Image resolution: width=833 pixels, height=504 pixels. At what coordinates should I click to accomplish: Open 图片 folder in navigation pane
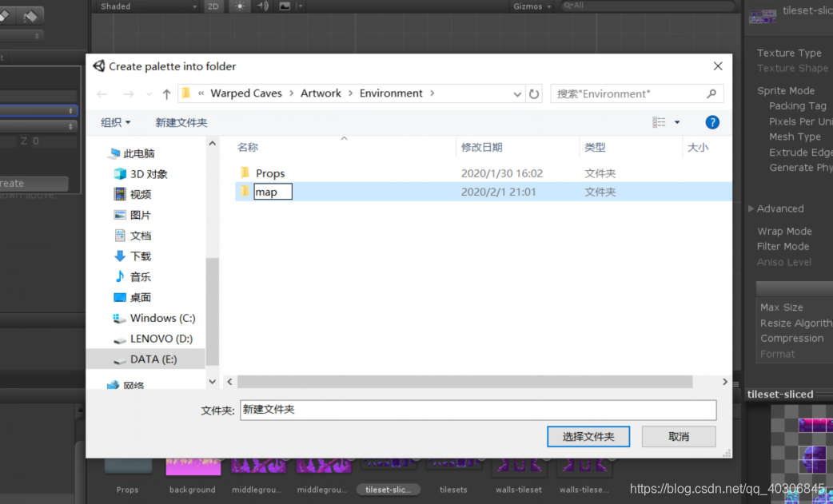[133, 215]
